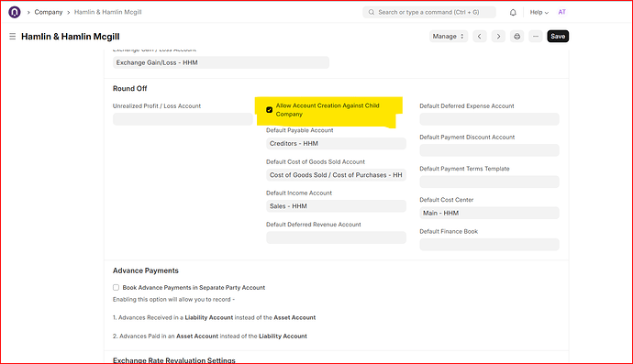Viewport: 633px width, 364px height.
Task: Open the Hamlin & Hamlin Mcgill breadcrumb
Action: click(107, 12)
